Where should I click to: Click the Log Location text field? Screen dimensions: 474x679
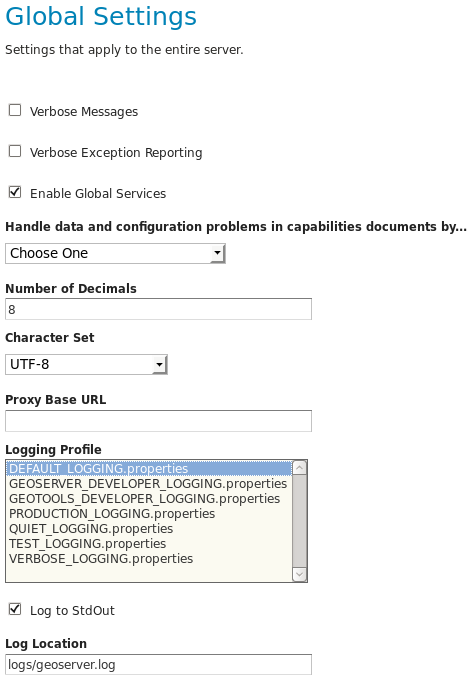point(158,665)
